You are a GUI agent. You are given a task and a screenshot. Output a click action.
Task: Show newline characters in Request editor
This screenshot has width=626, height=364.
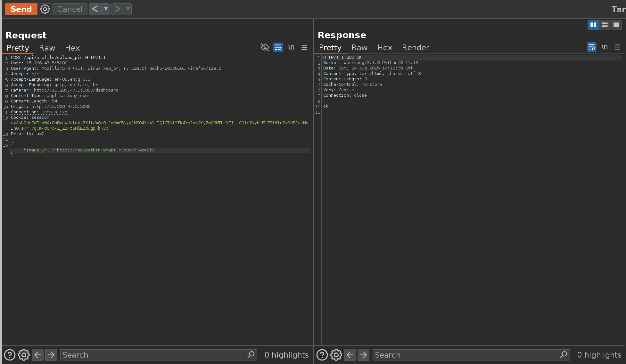click(291, 47)
